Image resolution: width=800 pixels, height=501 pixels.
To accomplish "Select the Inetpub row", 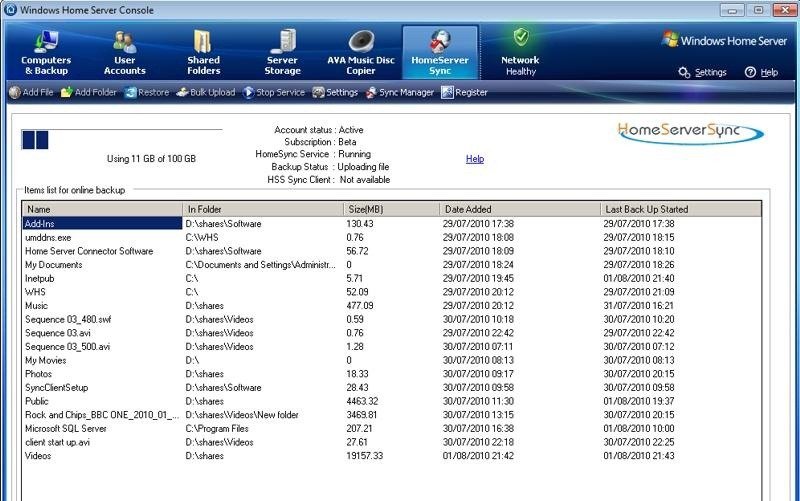I will pyautogui.click(x=392, y=279).
